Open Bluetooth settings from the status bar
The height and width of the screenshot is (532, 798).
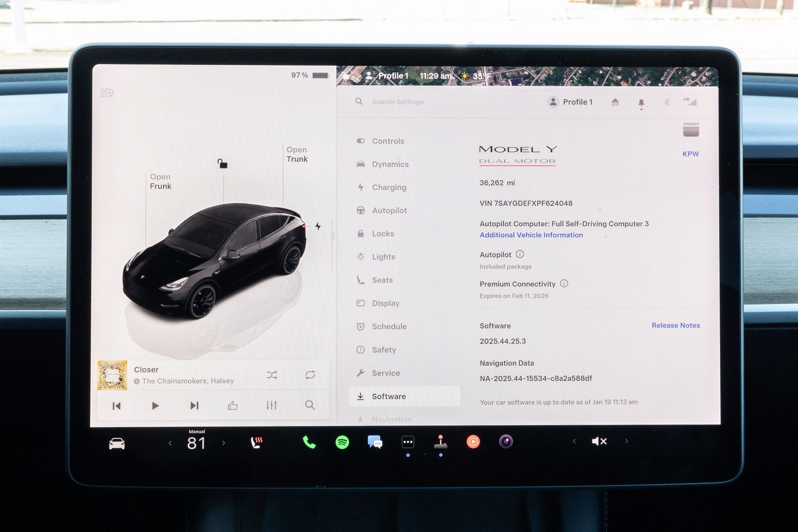[x=667, y=102]
